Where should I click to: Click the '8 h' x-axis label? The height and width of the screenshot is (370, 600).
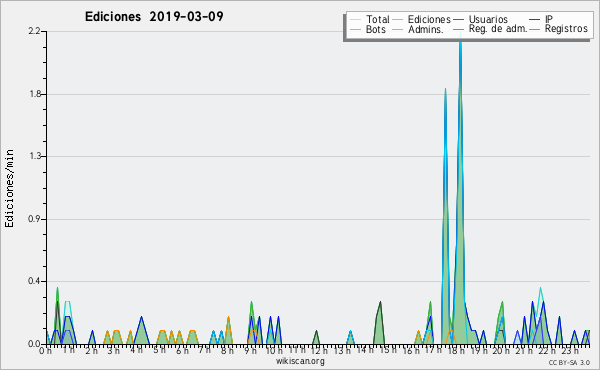point(227,351)
